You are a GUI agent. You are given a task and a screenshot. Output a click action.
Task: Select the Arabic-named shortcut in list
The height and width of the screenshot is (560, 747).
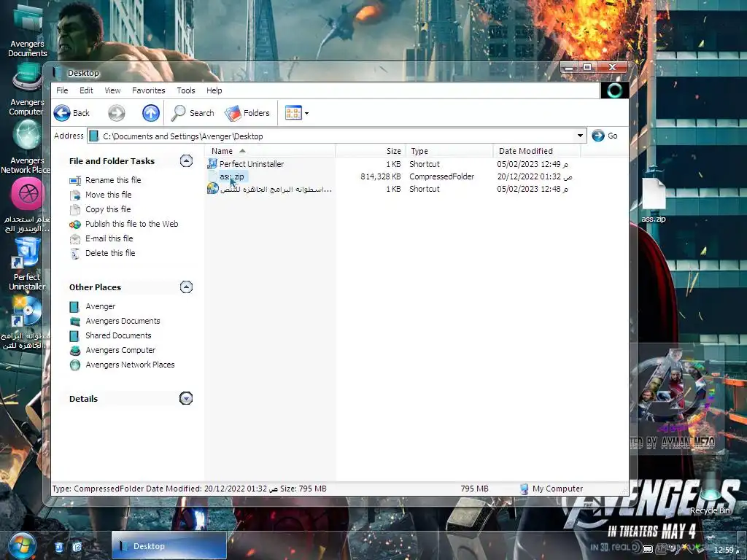click(x=276, y=189)
